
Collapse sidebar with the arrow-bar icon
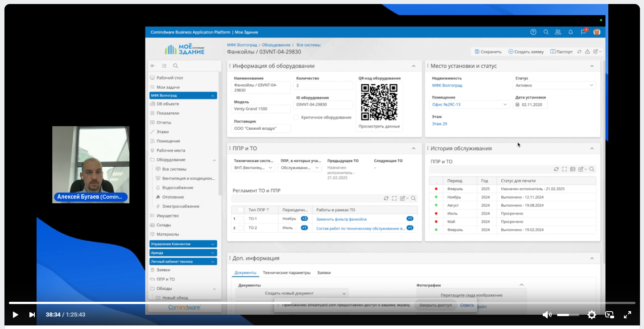coord(153,66)
